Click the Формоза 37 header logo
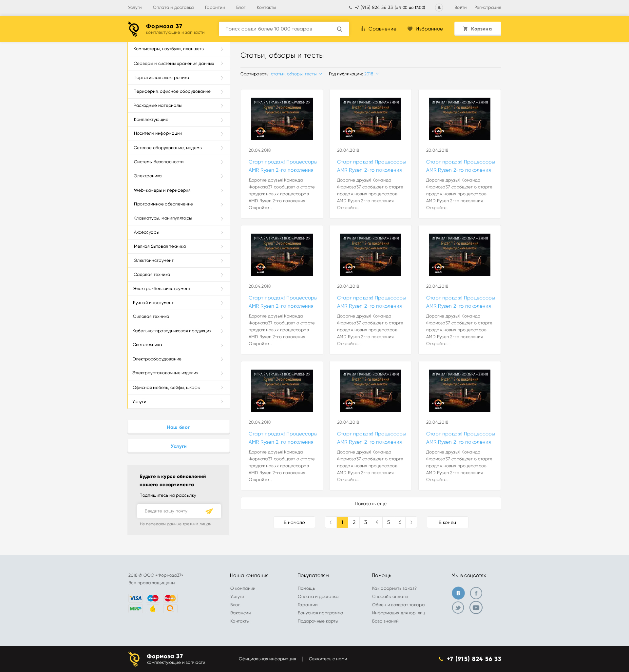This screenshot has width=629, height=672. 166,29
